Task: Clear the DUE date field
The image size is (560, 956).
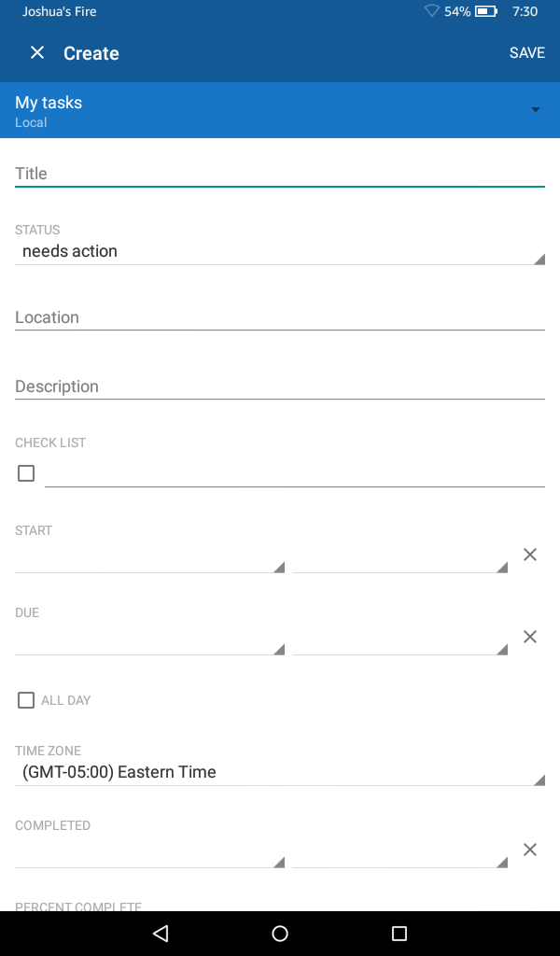Action: 529,637
